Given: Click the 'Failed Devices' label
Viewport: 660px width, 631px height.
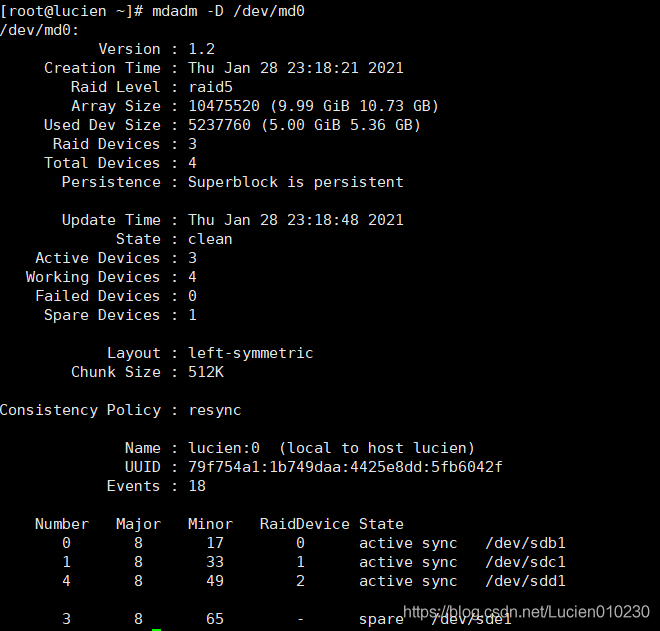Looking at the screenshot, I should (x=98, y=296).
